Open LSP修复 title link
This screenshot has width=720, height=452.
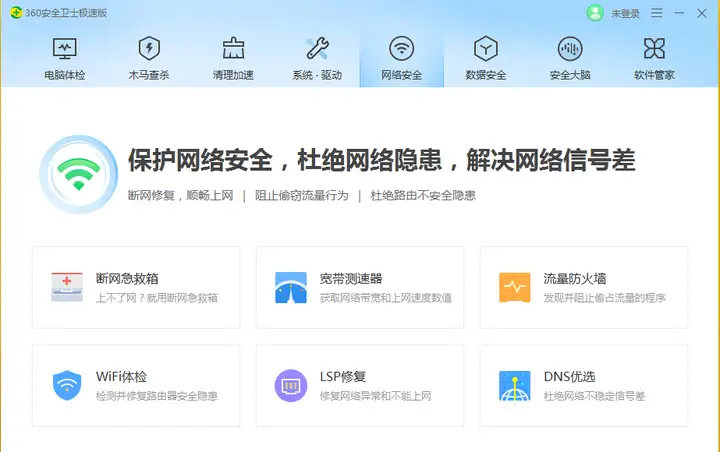point(343,377)
